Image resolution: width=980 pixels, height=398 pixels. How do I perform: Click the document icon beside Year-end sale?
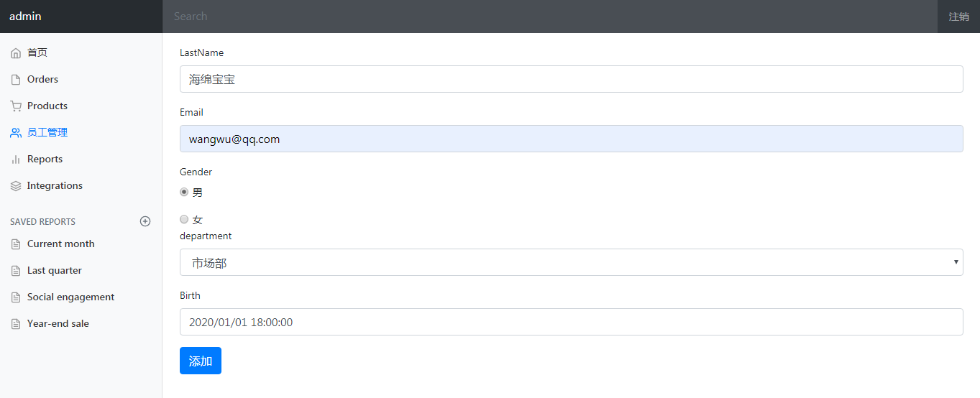point(16,324)
